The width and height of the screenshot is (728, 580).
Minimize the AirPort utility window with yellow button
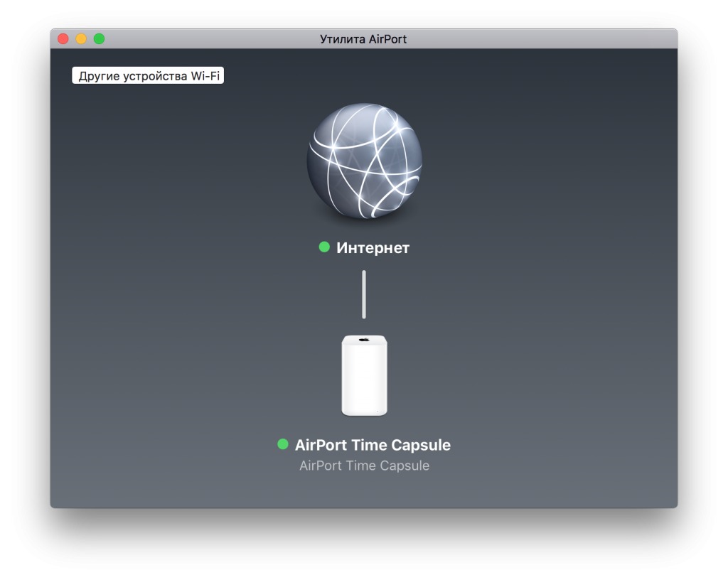(x=81, y=39)
